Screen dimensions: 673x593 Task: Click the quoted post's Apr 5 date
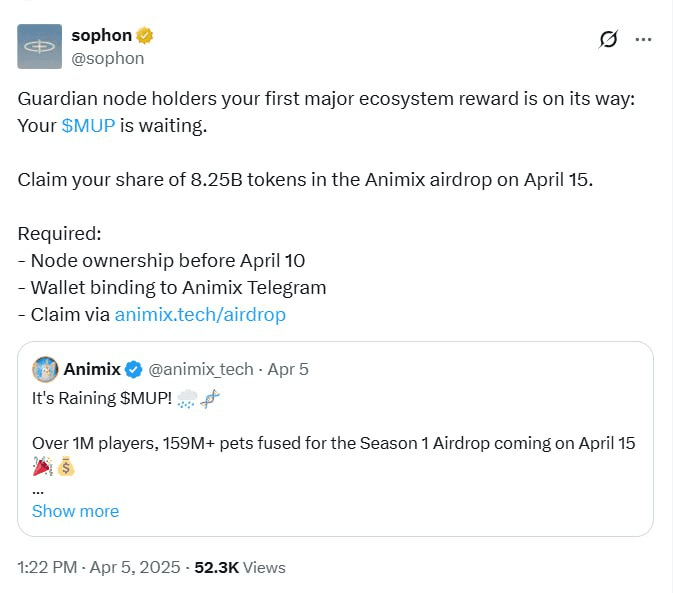(290, 369)
